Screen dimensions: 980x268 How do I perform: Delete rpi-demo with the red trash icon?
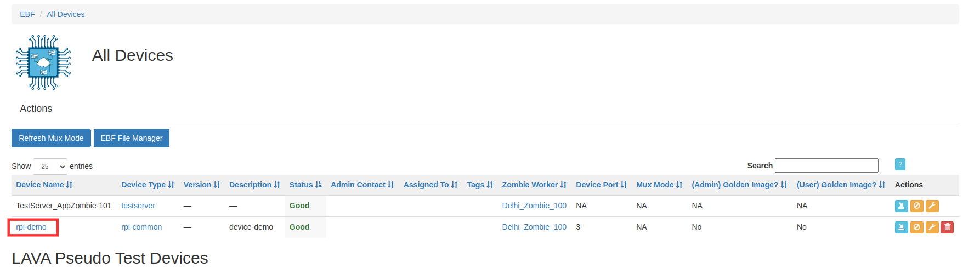947,227
